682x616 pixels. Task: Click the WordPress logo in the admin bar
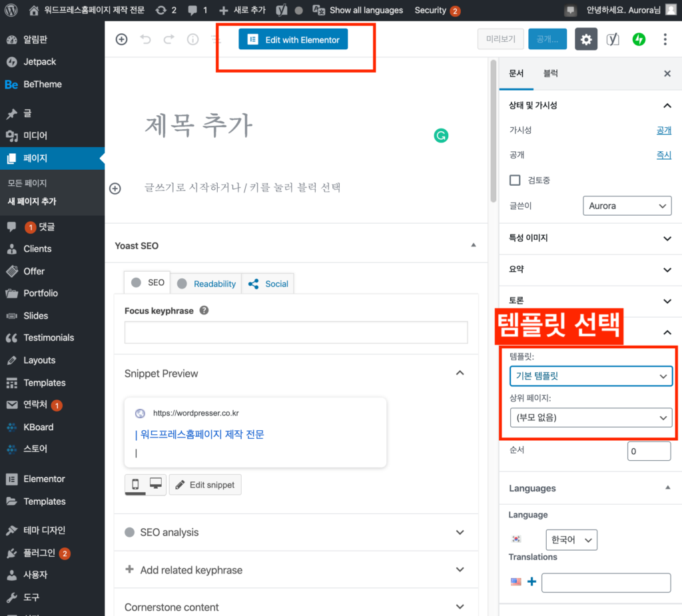(11, 10)
